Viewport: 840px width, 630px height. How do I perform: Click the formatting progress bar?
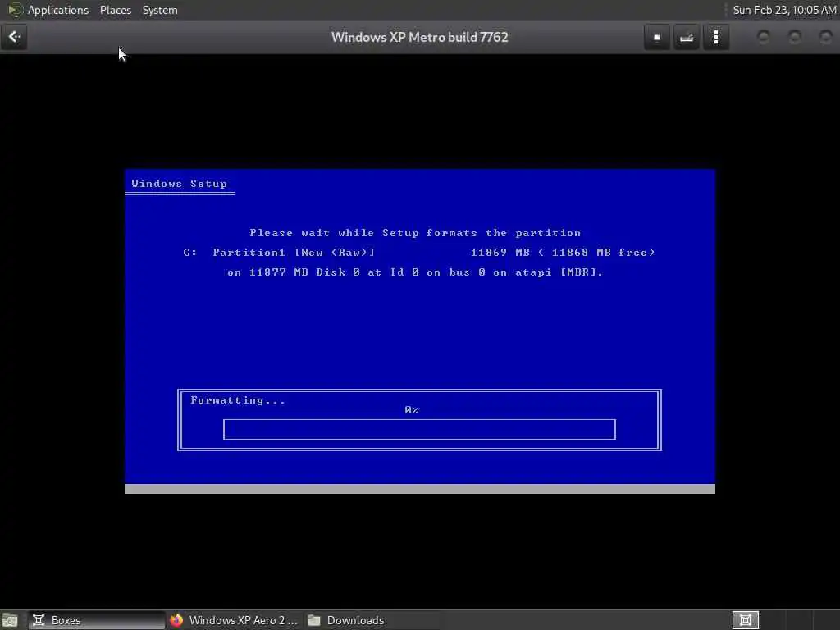pyautogui.click(x=419, y=430)
